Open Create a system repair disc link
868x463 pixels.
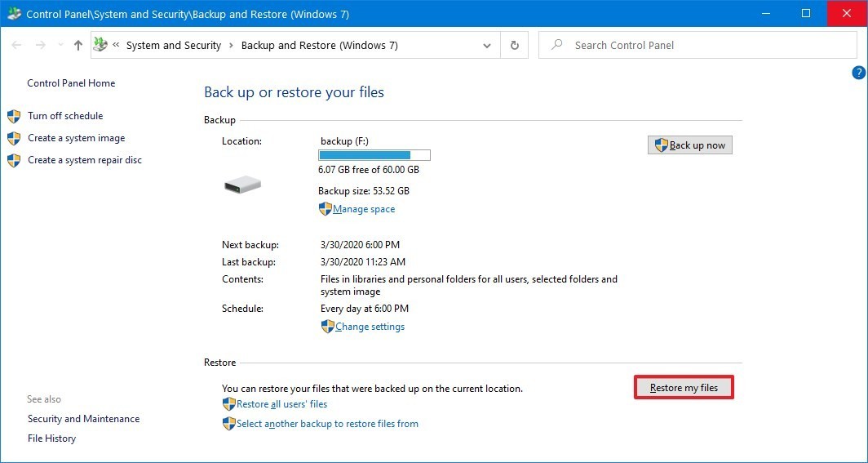[85, 160]
